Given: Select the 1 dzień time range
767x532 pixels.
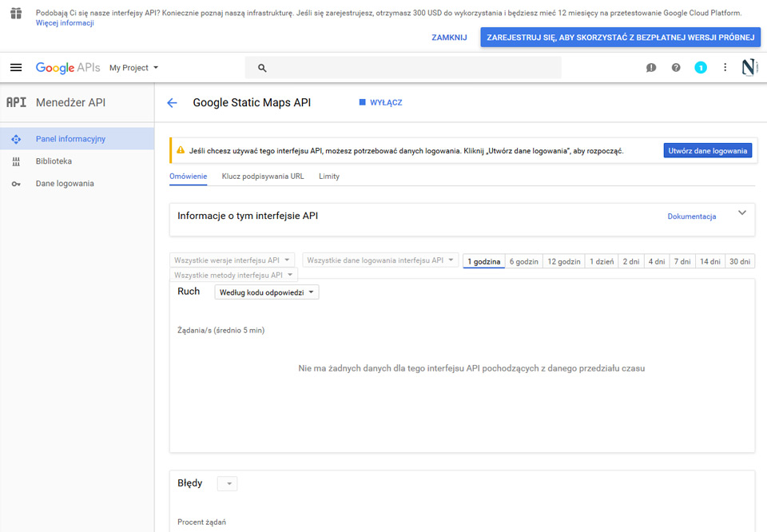Looking at the screenshot, I should coord(602,261).
